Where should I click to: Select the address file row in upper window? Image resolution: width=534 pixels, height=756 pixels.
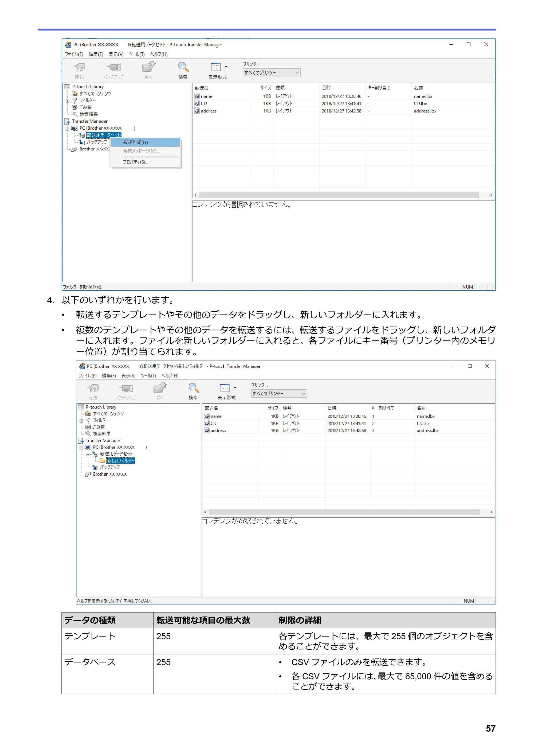pyautogui.click(x=343, y=111)
